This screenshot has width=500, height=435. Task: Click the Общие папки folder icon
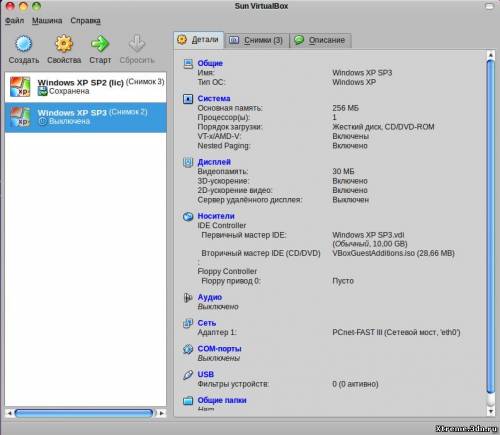[x=188, y=400]
